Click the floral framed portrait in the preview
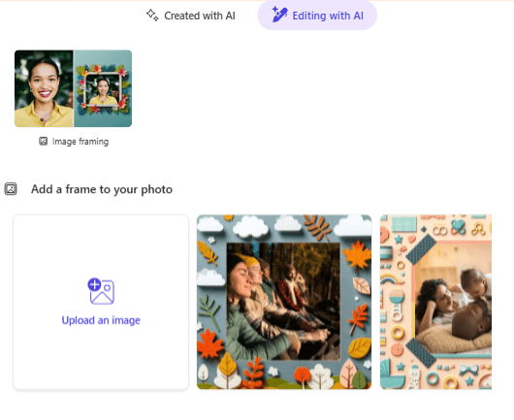The height and width of the screenshot is (420, 514). tap(103, 88)
